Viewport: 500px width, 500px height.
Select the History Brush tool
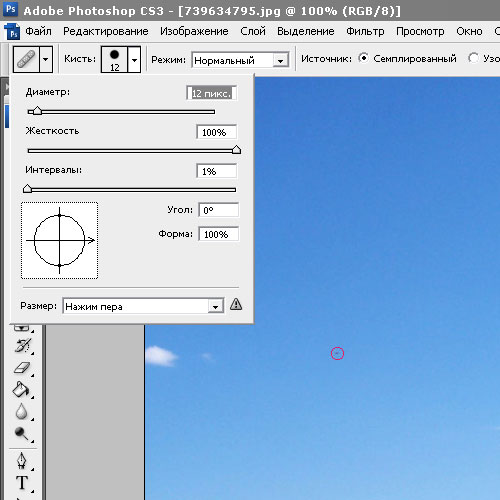(23, 345)
